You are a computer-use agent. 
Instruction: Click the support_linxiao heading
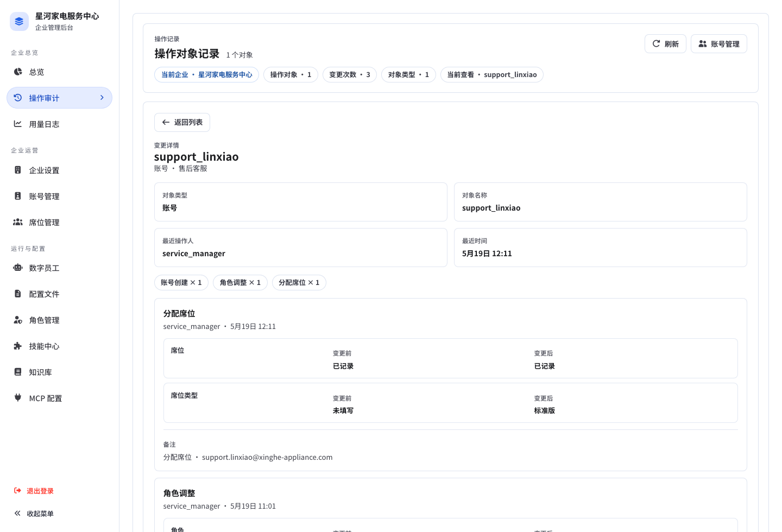pyautogui.click(x=196, y=157)
